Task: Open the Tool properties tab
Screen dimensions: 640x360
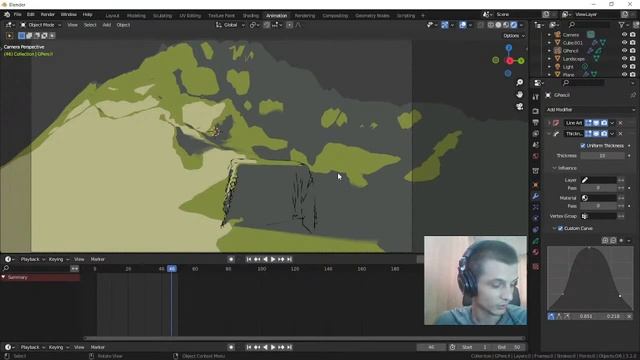Action: pyautogui.click(x=536, y=97)
